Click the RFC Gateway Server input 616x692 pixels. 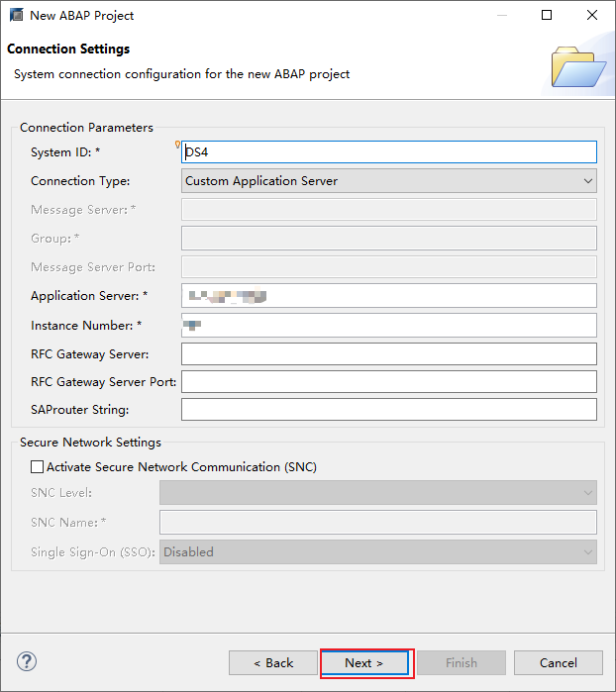389,353
